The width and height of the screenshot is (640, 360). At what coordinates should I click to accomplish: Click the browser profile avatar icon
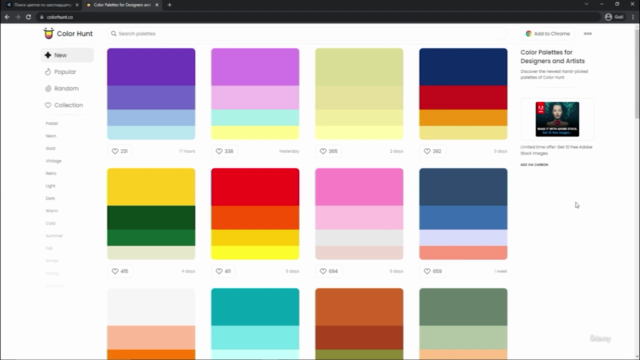click(609, 17)
